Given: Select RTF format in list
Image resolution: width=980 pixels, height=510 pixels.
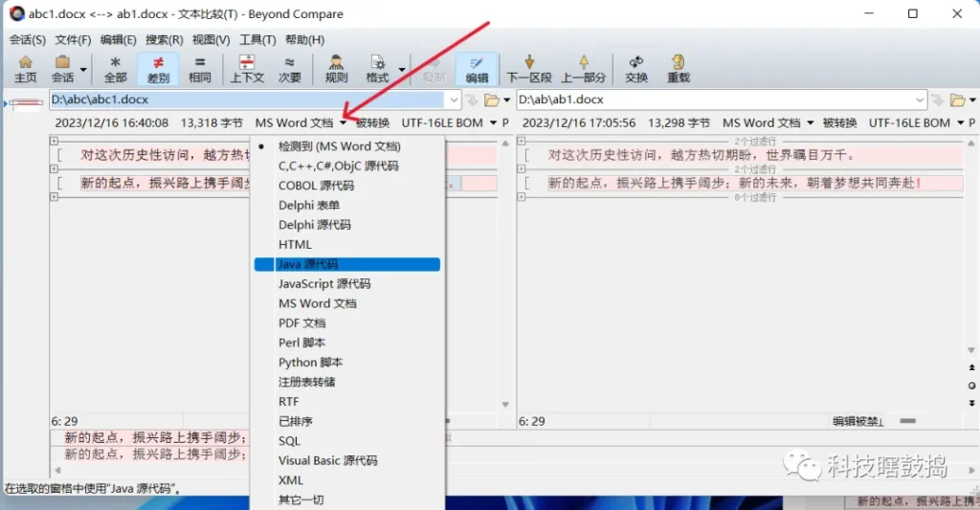Looking at the screenshot, I should click(347, 401).
